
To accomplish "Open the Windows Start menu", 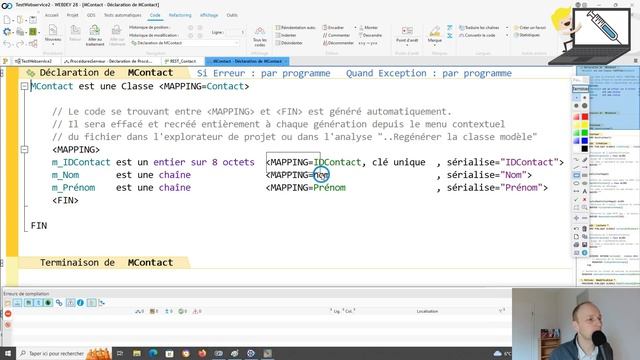I will click(x=8, y=353).
